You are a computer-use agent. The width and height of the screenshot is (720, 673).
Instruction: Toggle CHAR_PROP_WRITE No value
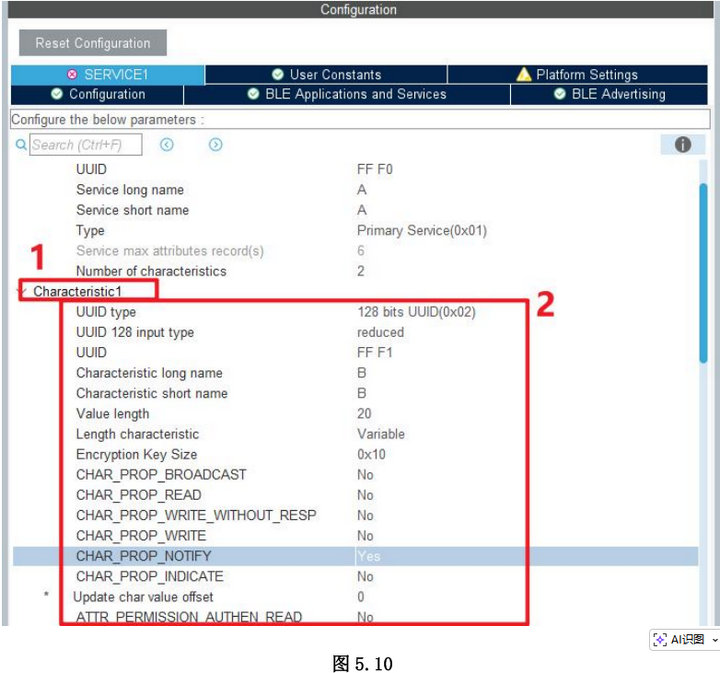click(366, 536)
